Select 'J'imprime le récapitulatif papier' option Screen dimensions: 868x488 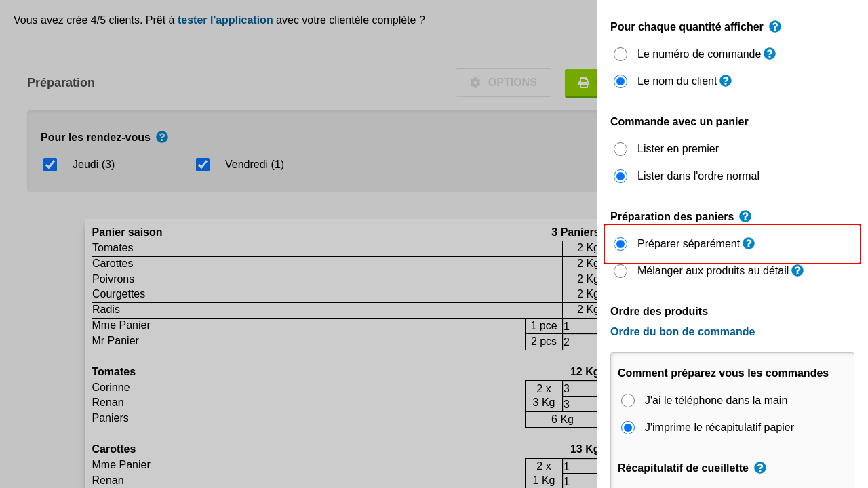click(628, 428)
